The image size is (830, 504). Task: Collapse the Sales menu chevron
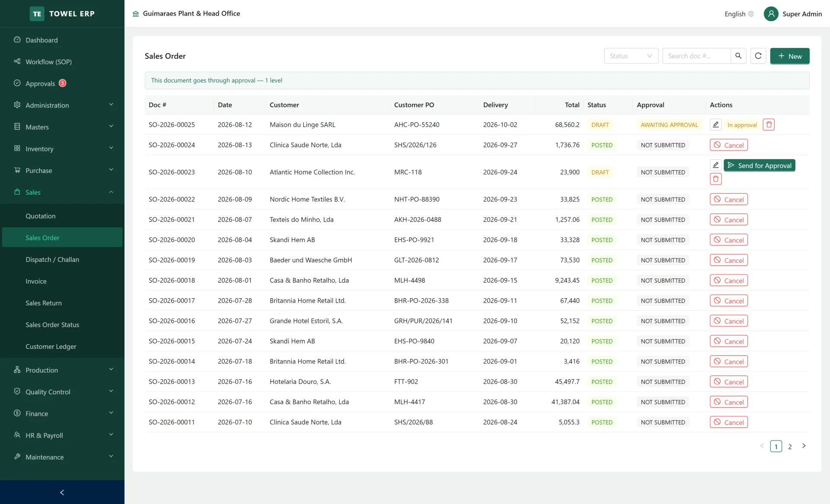pos(111,192)
